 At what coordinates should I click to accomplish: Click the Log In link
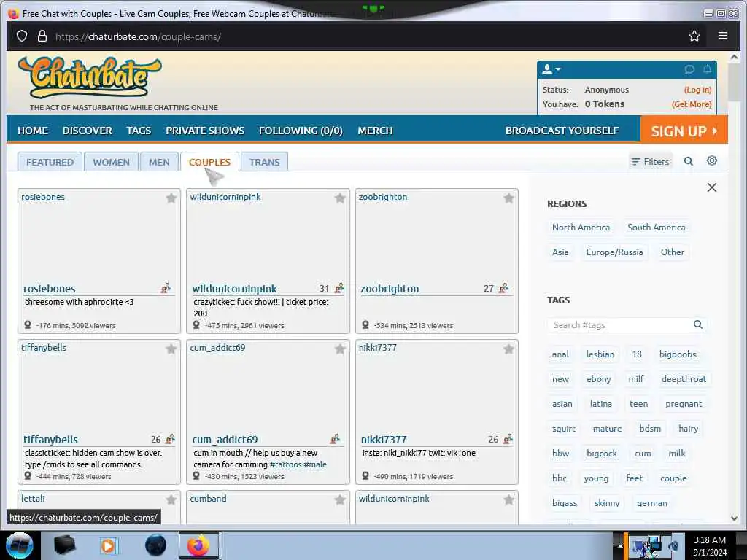tap(698, 90)
